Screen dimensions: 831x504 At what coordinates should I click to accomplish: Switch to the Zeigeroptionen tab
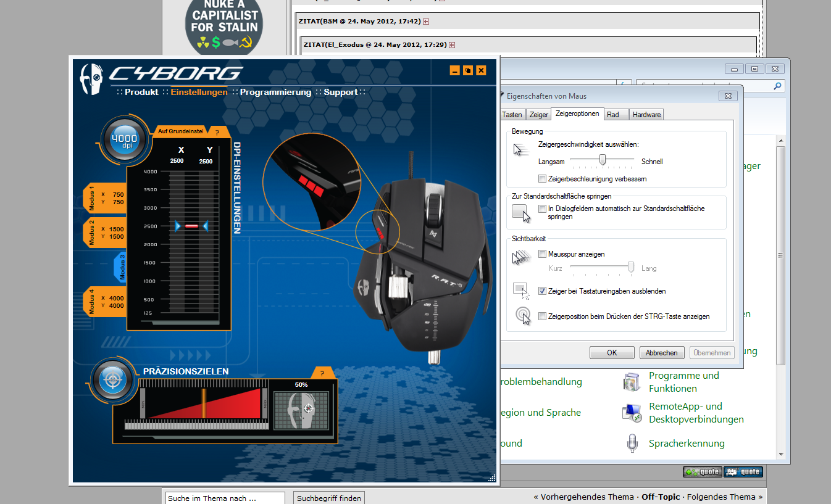[x=577, y=114]
